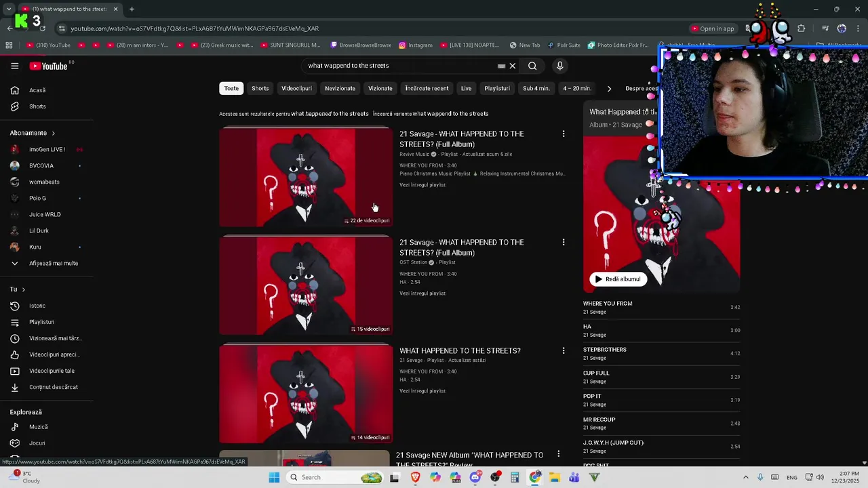Click the Open in app button
This screenshot has width=868, height=488.
(x=713, y=28)
